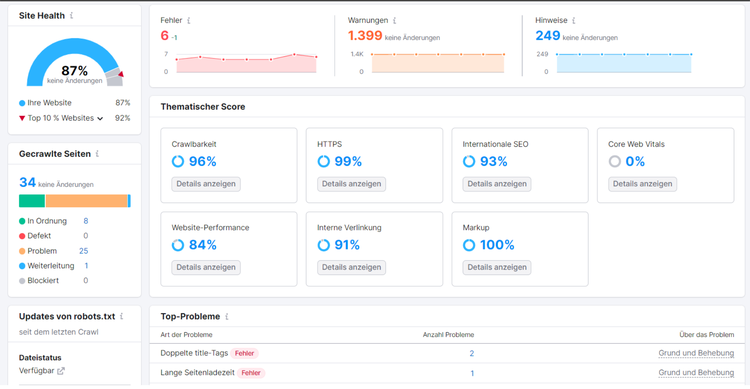Click the Ihre Website legend entry
750x389 pixels.
(x=45, y=103)
